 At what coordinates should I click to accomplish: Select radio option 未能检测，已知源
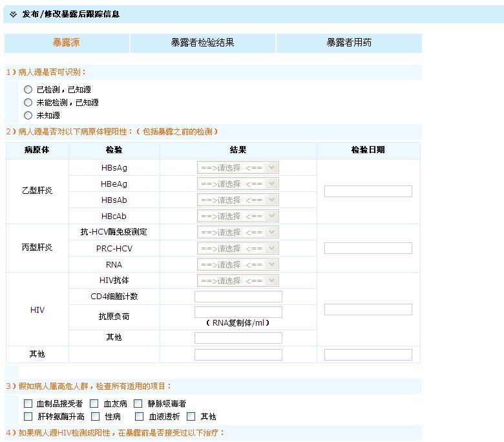pos(28,102)
